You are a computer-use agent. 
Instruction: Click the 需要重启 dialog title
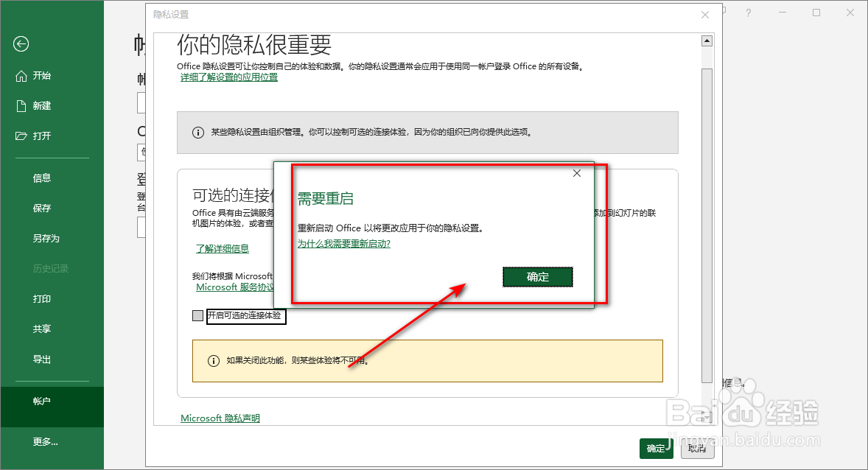click(x=326, y=198)
